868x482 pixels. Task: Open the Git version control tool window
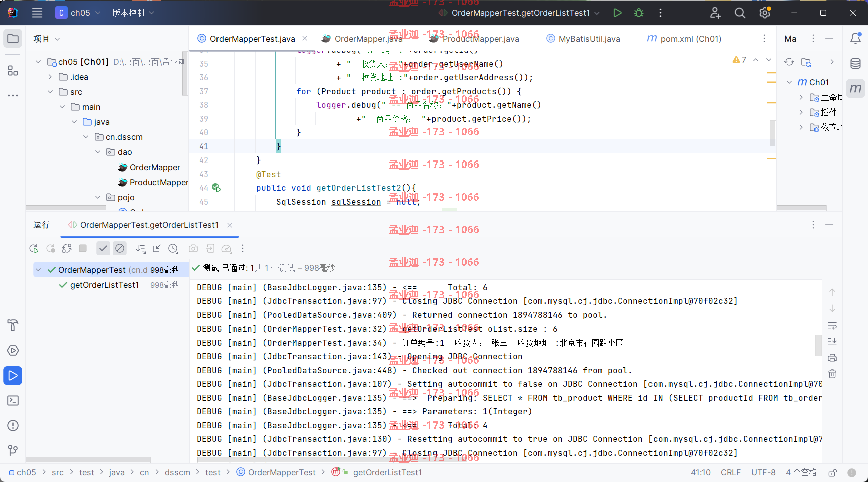click(x=13, y=450)
